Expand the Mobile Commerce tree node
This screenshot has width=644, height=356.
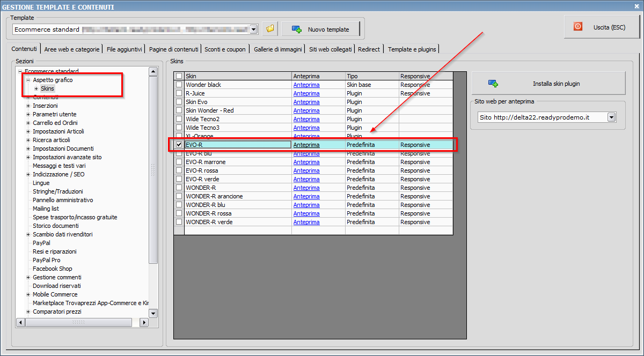(28, 294)
